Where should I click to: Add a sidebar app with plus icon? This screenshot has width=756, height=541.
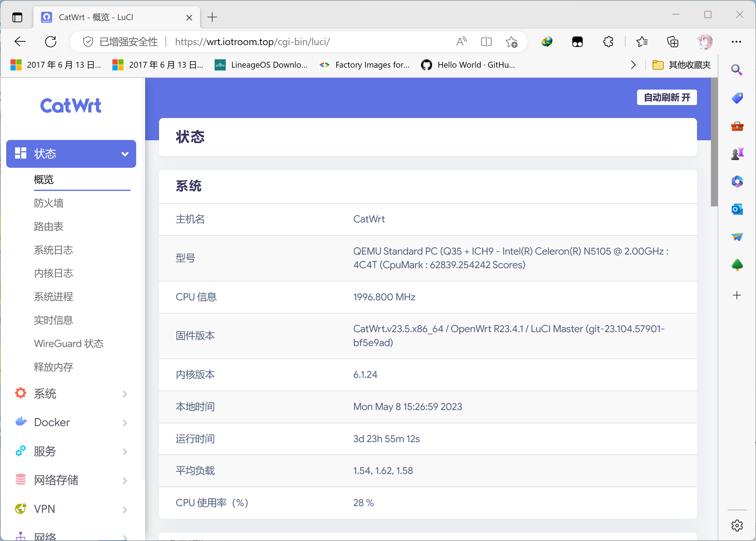tap(737, 295)
